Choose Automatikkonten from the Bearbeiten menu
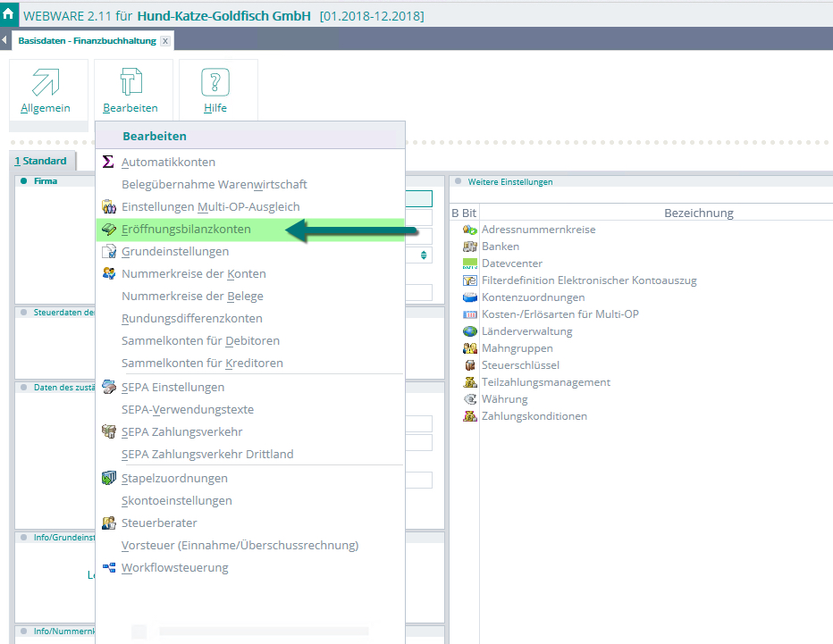The image size is (833, 644). (168, 163)
